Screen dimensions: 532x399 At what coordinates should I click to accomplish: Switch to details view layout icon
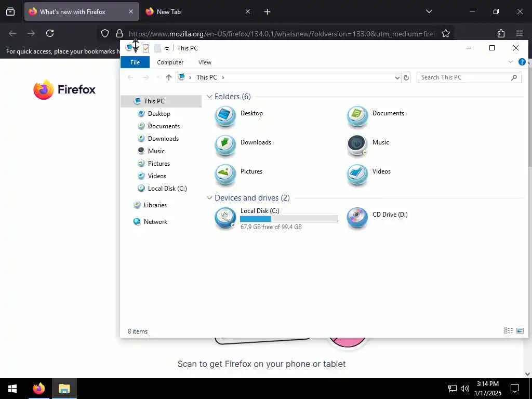(x=508, y=331)
